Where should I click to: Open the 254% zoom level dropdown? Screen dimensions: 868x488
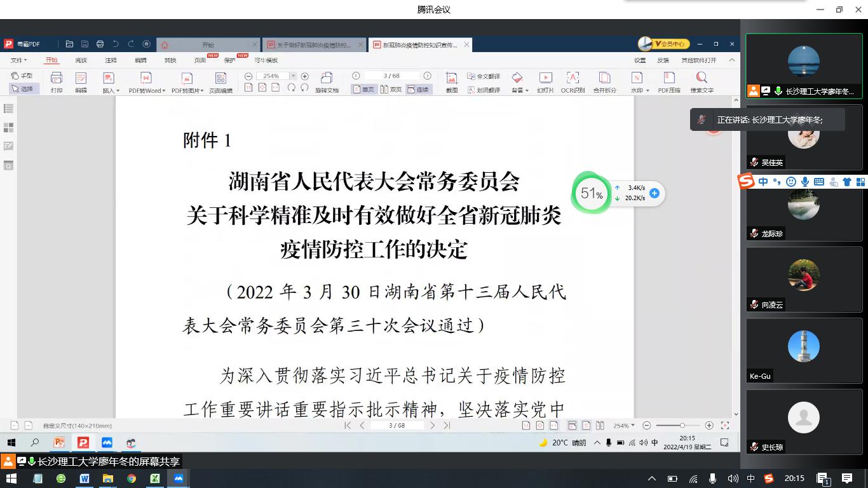pyautogui.click(x=275, y=76)
